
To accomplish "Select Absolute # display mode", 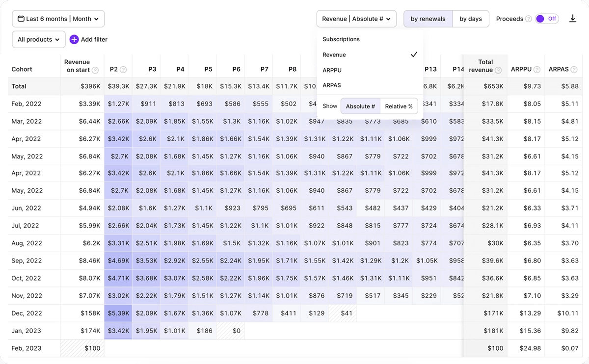I will point(360,106).
